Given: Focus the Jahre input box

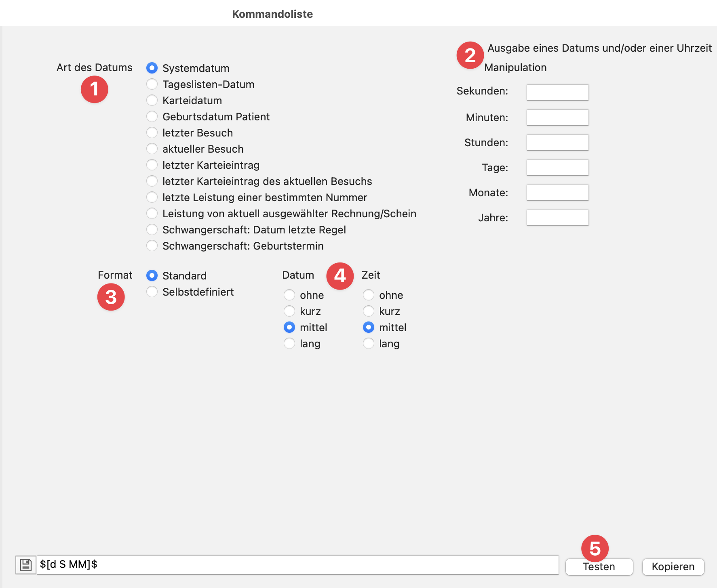Looking at the screenshot, I should click(x=557, y=218).
